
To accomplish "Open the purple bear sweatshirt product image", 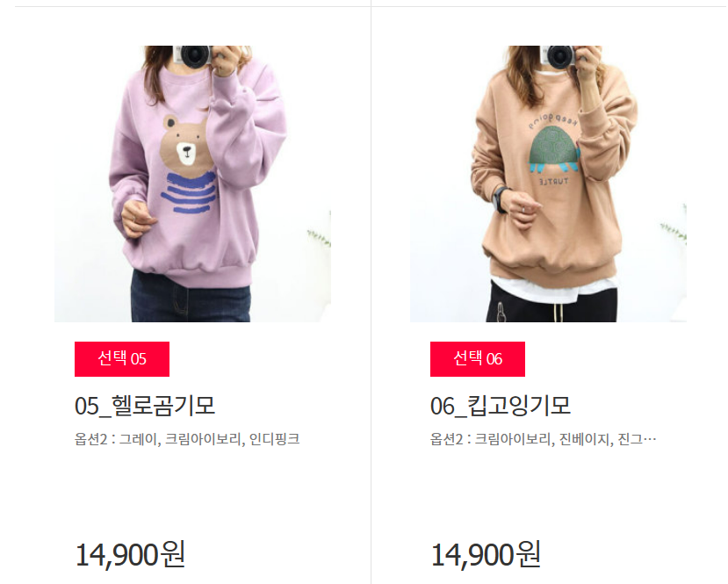I will [x=192, y=184].
